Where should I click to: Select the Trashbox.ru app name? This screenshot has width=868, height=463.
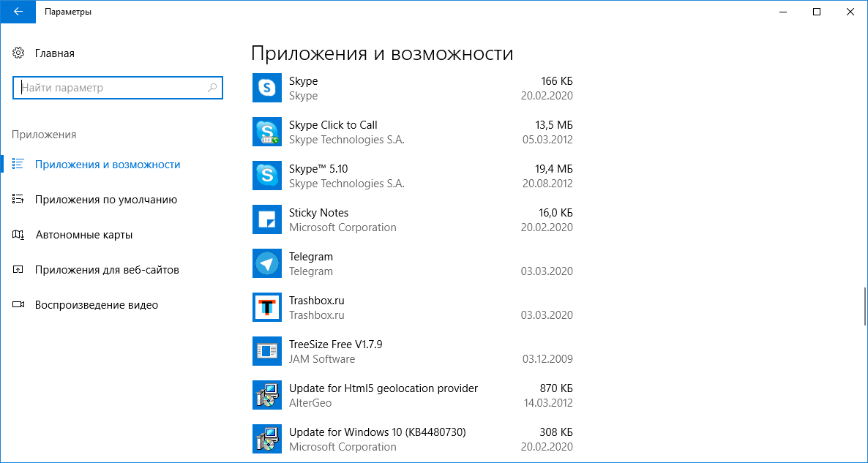click(x=317, y=301)
